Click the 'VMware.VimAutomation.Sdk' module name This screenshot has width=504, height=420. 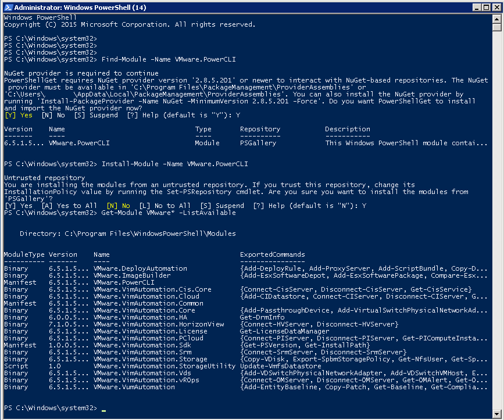coord(142,345)
